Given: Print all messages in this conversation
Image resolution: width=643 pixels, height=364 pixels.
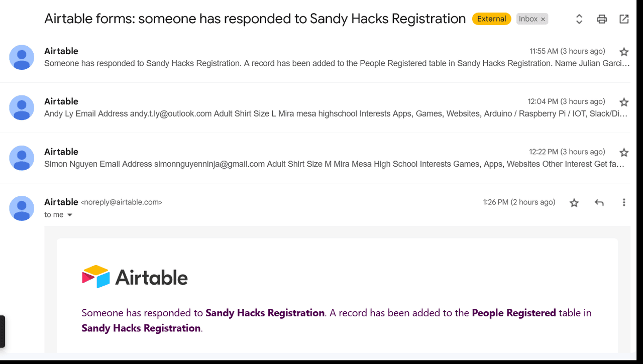Looking at the screenshot, I should (x=601, y=19).
